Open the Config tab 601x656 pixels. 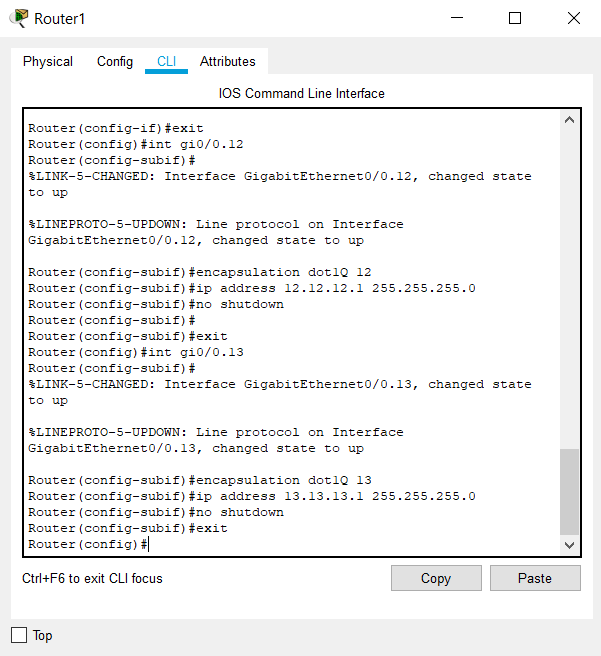coord(115,62)
